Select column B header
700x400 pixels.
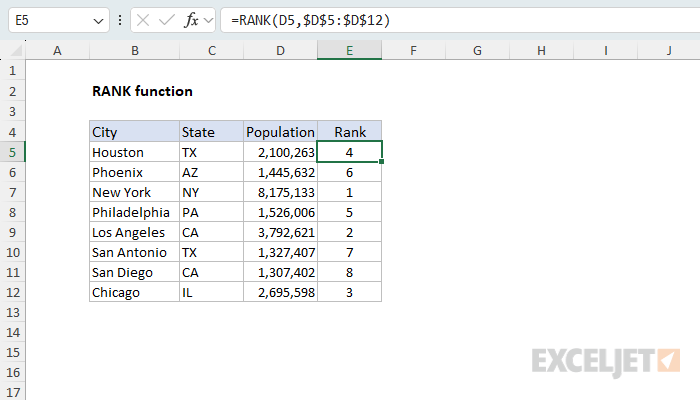pyautogui.click(x=134, y=50)
